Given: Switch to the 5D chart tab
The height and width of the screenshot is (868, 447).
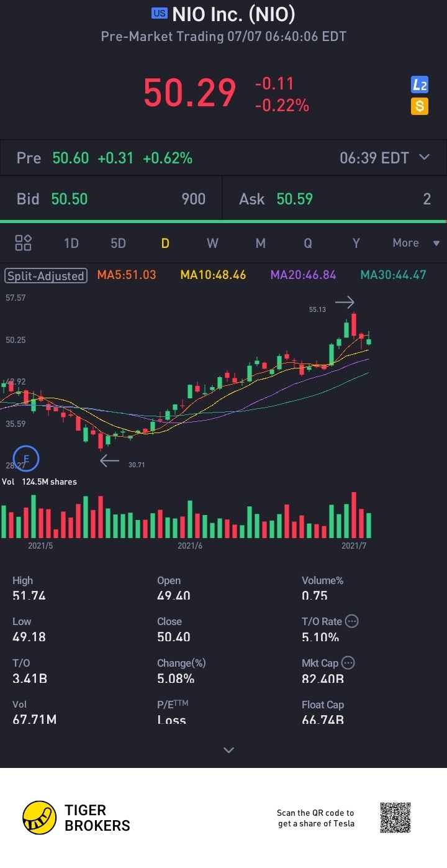Looking at the screenshot, I should point(118,243).
